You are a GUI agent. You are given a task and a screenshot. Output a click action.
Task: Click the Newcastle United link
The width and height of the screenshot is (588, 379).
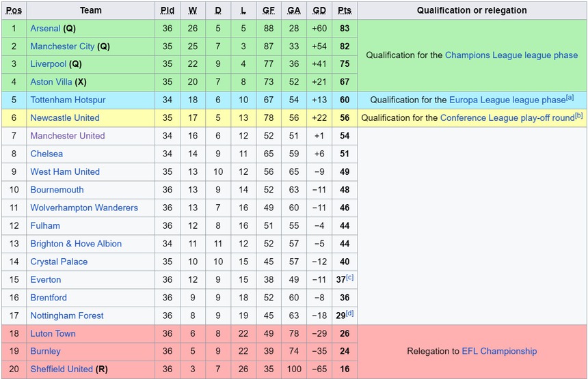pyautogui.click(x=64, y=118)
